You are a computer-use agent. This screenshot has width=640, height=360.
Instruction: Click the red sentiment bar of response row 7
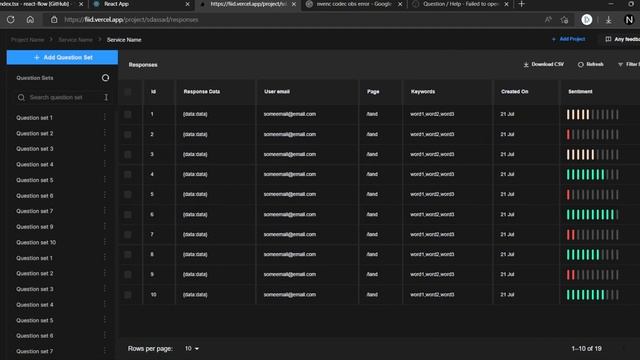click(x=592, y=234)
